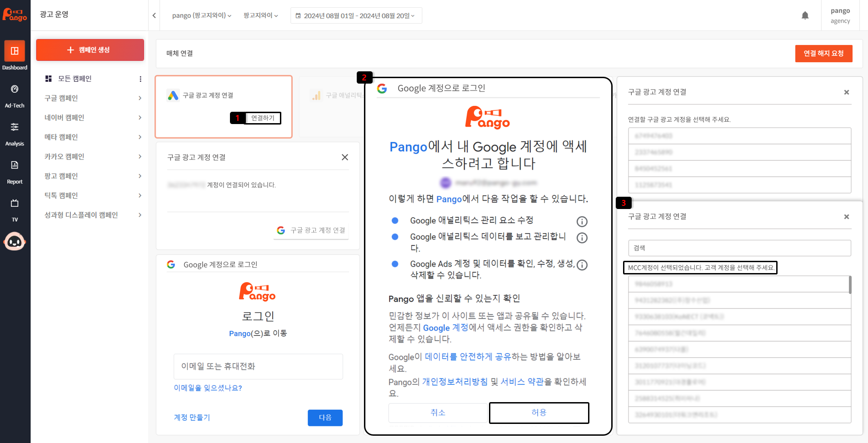Click the blue 다음 button
Image resolution: width=868 pixels, height=443 pixels.
click(325, 418)
